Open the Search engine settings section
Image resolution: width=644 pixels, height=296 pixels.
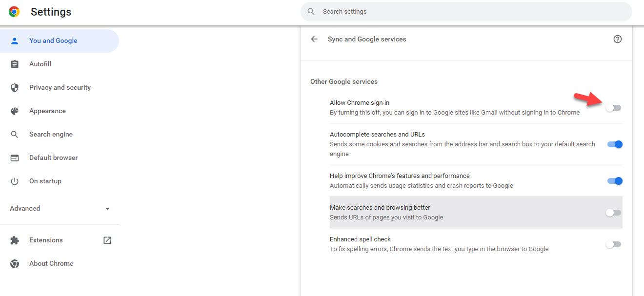coord(51,135)
